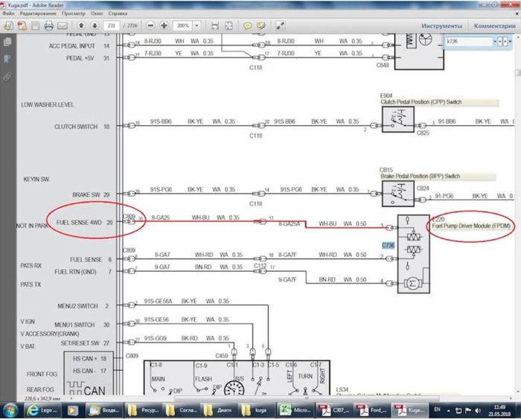Open the Файл menu

pyautogui.click(x=9, y=14)
